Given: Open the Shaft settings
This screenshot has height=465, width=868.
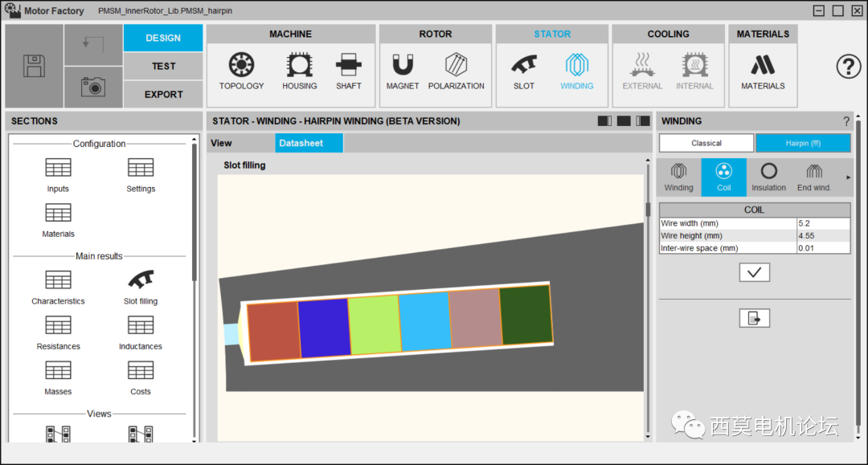Looking at the screenshot, I should tap(348, 71).
